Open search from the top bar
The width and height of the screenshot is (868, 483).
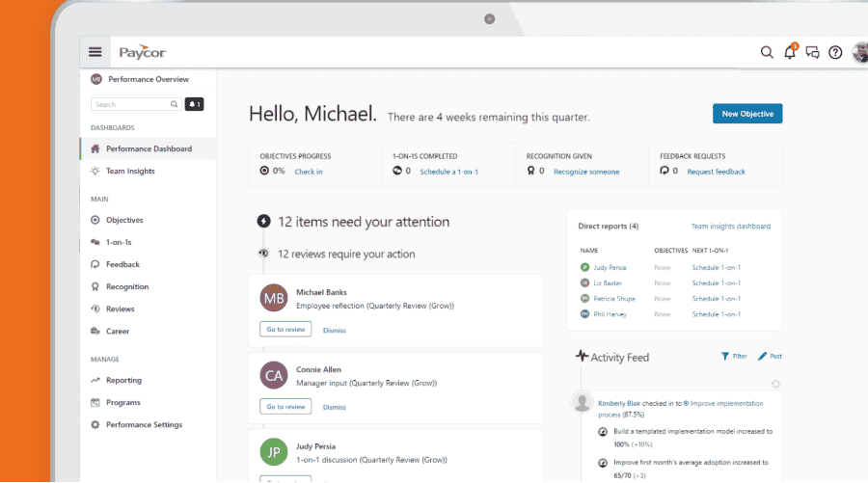767,52
